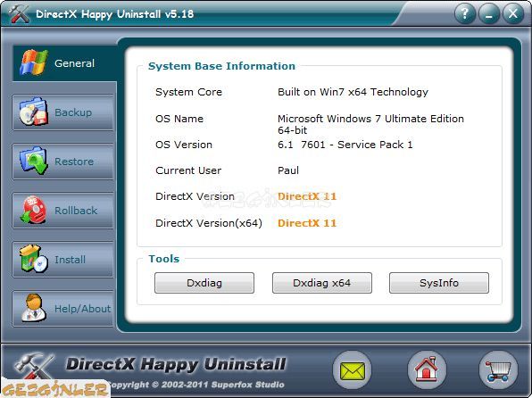Click the Tools group heading
The image size is (532, 398).
pyautogui.click(x=164, y=259)
